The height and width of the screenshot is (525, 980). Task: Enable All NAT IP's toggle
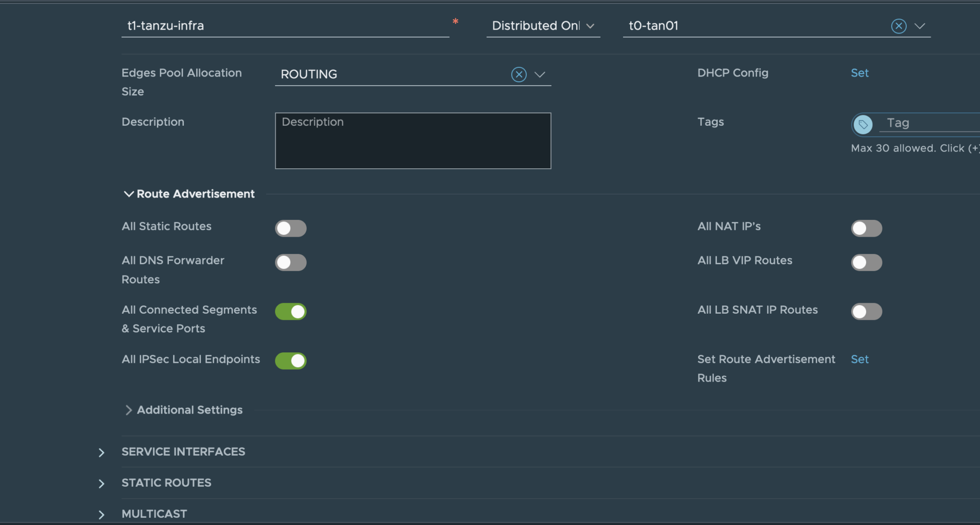(x=866, y=228)
